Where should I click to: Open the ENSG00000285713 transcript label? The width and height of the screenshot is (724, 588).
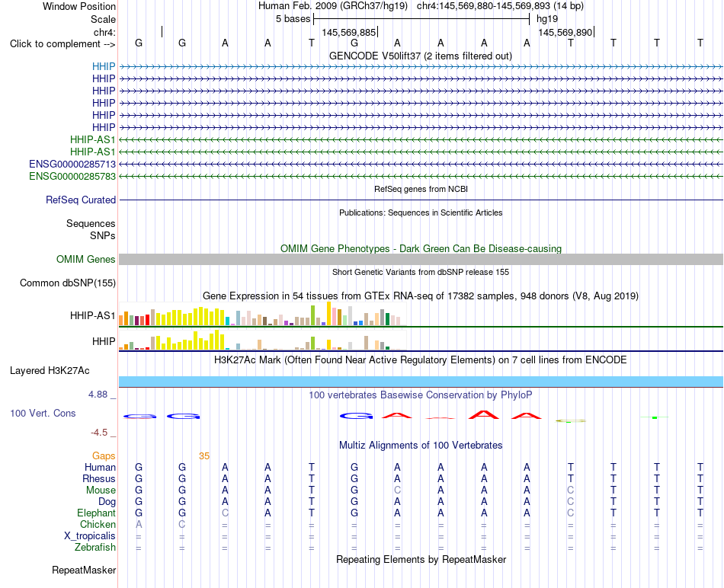[x=72, y=164]
